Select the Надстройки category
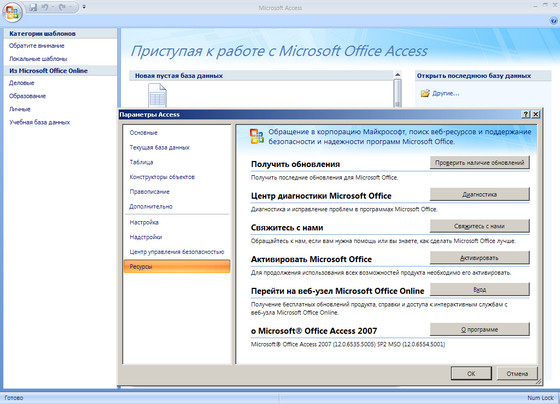The height and width of the screenshot is (404, 560). pyautogui.click(x=177, y=237)
